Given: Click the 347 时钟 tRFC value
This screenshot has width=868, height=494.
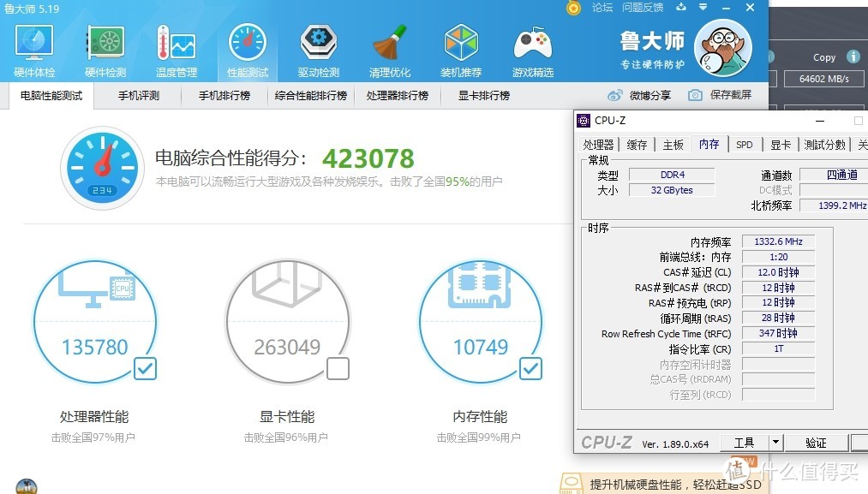Looking at the screenshot, I should click(778, 334).
